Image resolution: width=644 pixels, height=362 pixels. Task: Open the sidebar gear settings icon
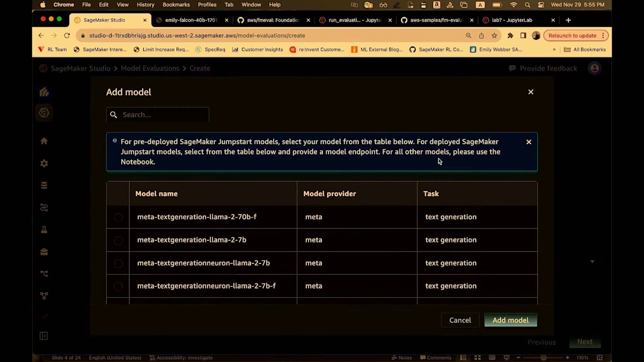coord(44,163)
